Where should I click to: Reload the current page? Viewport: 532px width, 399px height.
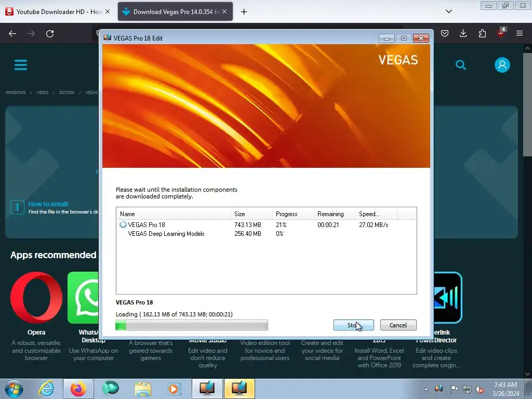(x=50, y=34)
